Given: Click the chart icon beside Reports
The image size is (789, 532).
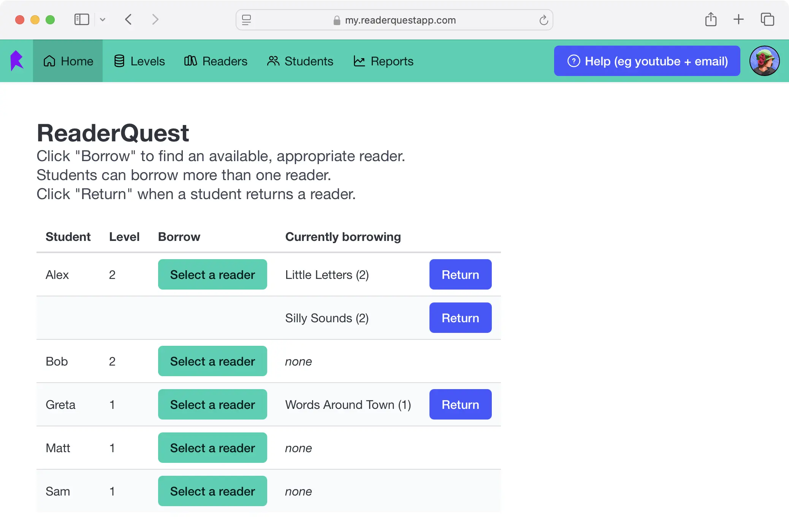Looking at the screenshot, I should (x=359, y=61).
